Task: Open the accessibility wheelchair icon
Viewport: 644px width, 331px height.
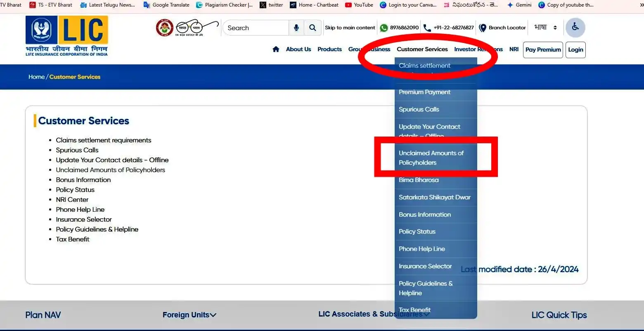Action: (x=575, y=28)
